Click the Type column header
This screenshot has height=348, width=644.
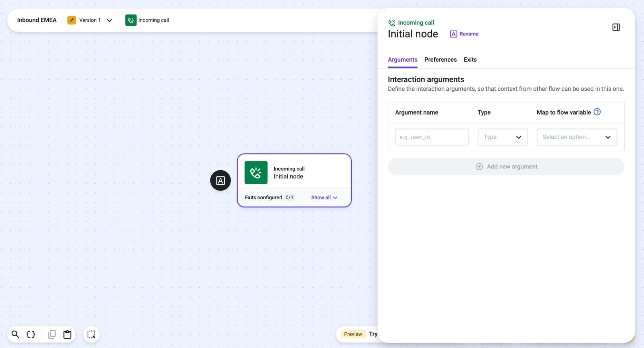(x=484, y=112)
